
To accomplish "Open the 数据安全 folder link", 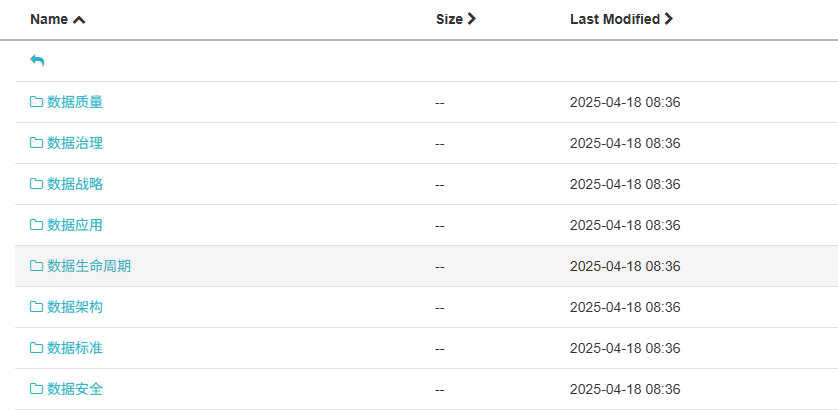I will tap(75, 389).
